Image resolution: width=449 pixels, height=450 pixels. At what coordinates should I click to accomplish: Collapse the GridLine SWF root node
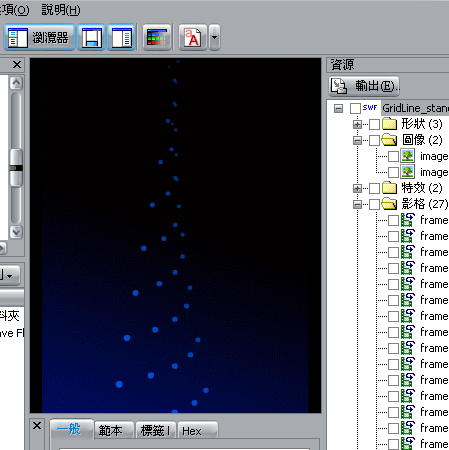click(338, 108)
